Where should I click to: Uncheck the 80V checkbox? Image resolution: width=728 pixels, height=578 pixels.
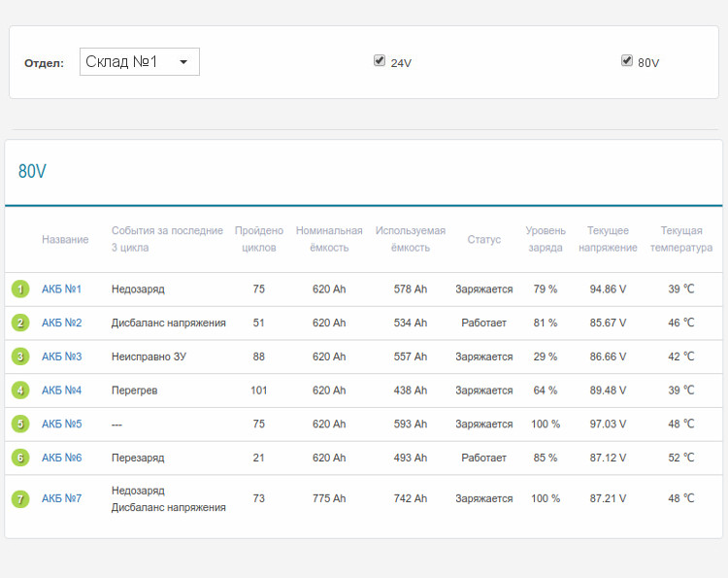627,60
